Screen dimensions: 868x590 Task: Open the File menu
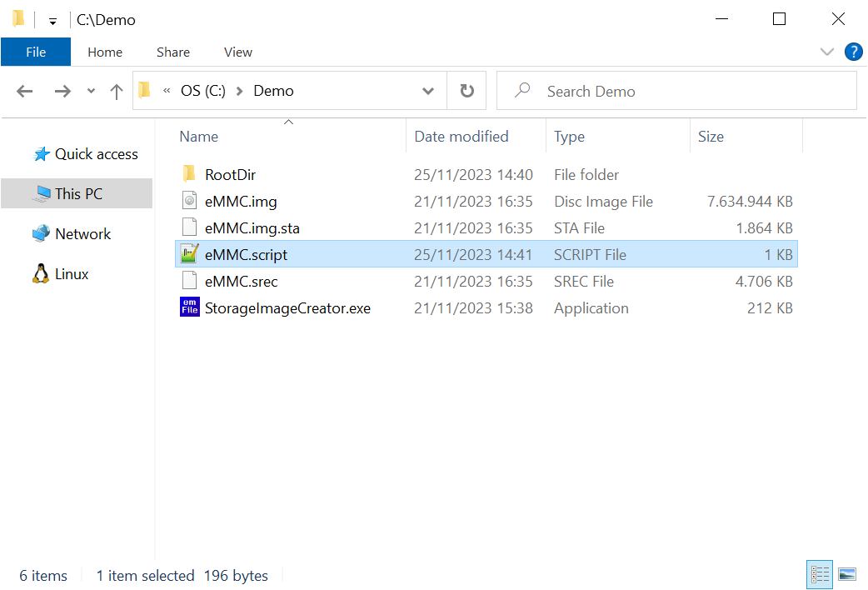[36, 52]
